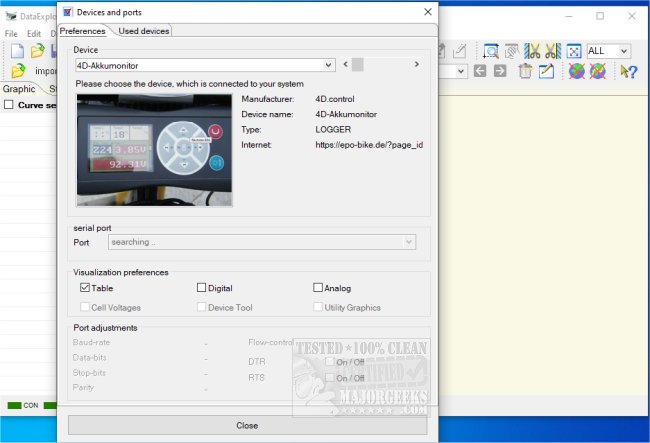Open the ALL dropdown in the toolbar
Screen dimensions: 650x443
click(x=624, y=51)
